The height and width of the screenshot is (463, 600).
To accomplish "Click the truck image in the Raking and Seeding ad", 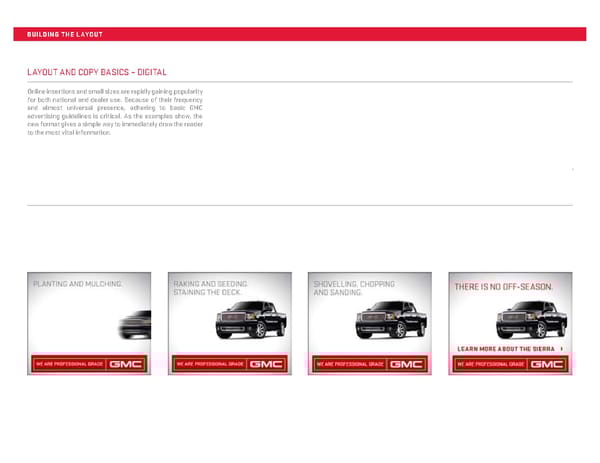I will pos(252,320).
